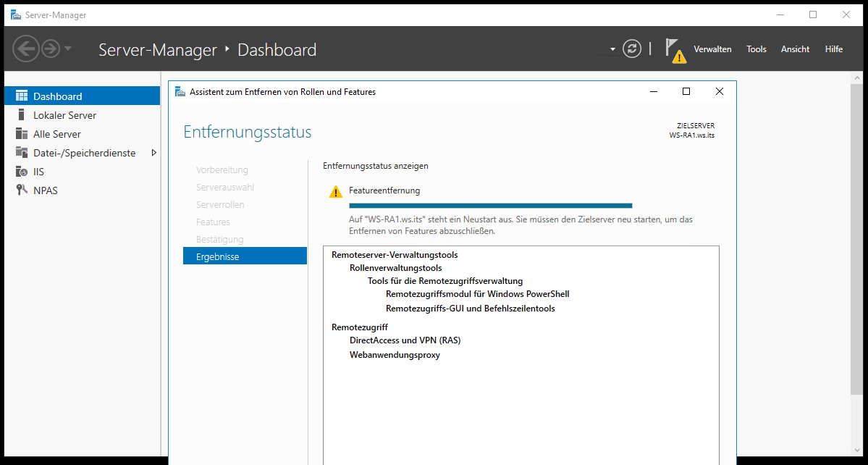The image size is (868, 465).
Task: Select Alle Server in the sidebar
Action: pos(82,134)
